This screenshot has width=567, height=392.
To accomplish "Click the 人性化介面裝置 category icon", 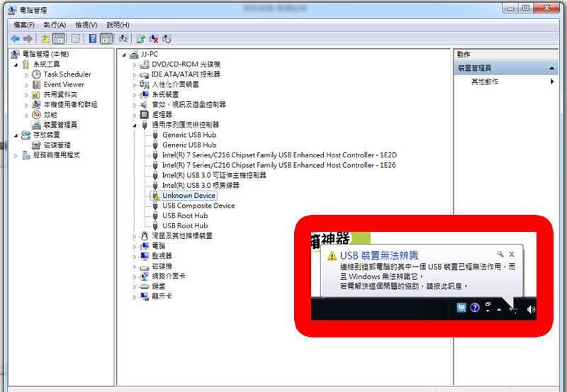I will [x=145, y=84].
